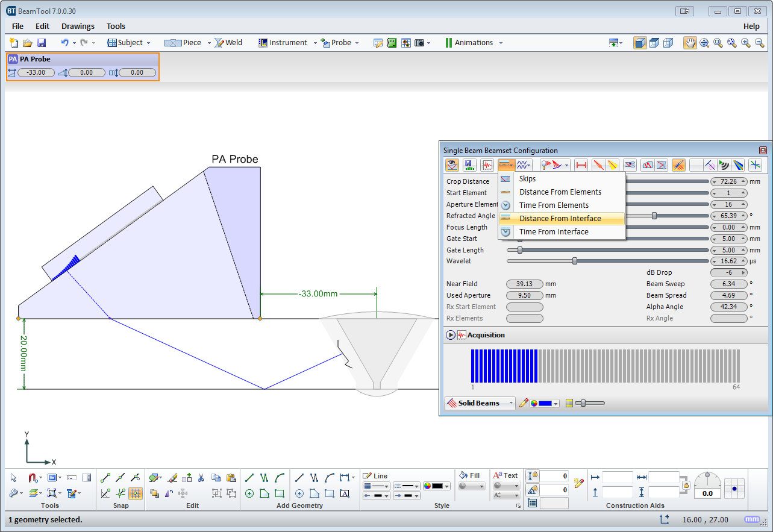Click the zoom in magnifier icon
The height and width of the screenshot is (532, 773).
coord(746,43)
